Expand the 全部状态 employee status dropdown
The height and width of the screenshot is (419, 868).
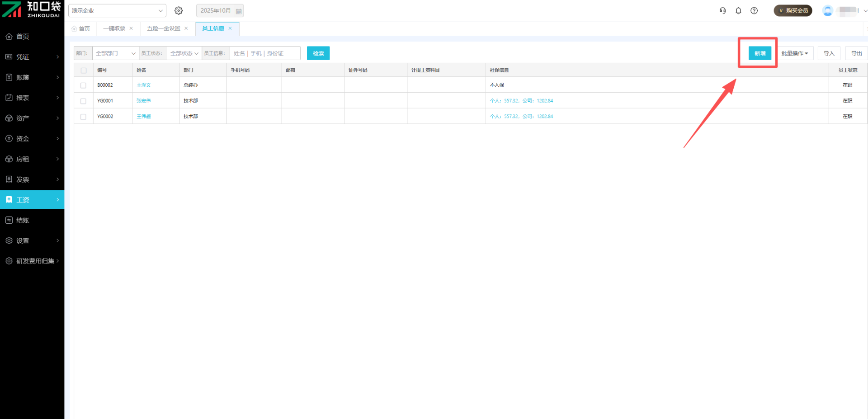(184, 53)
